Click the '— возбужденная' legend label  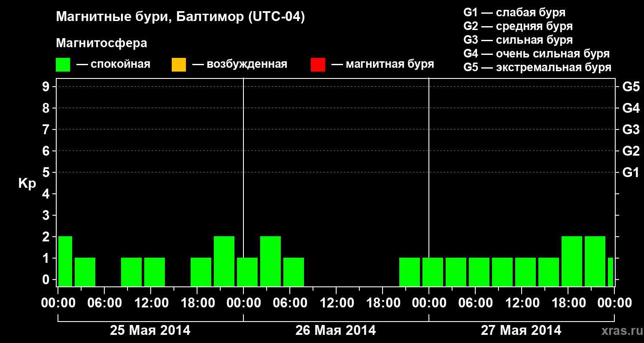coord(240,65)
